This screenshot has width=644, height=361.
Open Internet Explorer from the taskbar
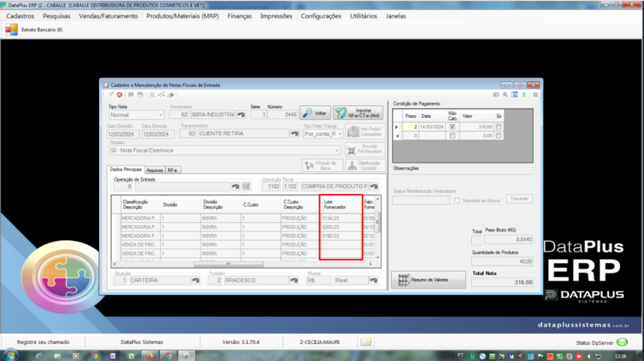pyautogui.click(x=39, y=355)
